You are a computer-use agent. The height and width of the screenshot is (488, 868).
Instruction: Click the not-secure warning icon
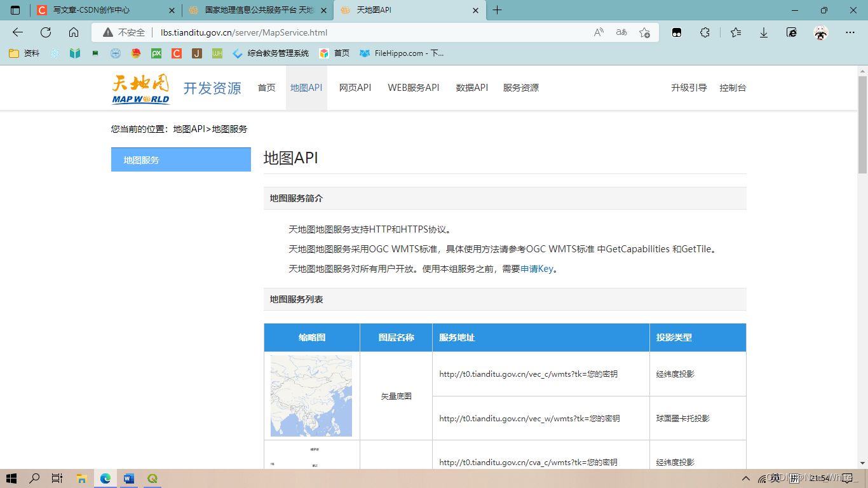coord(108,32)
